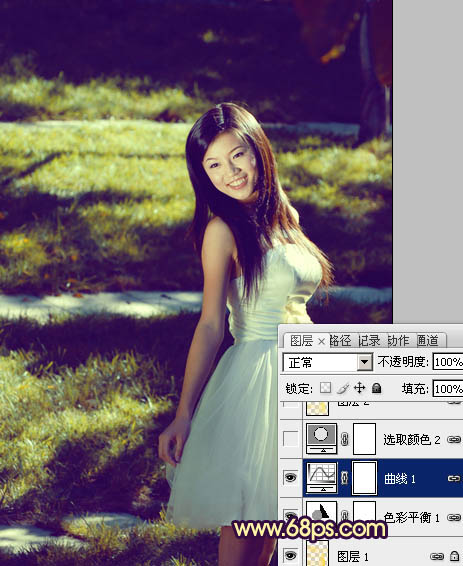463x566 pixels.
Task: Click the chain link icon right of 选取颜色 2
Action: pos(454,439)
